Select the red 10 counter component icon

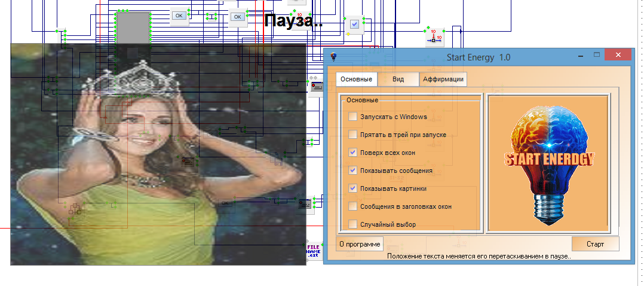[434, 37]
